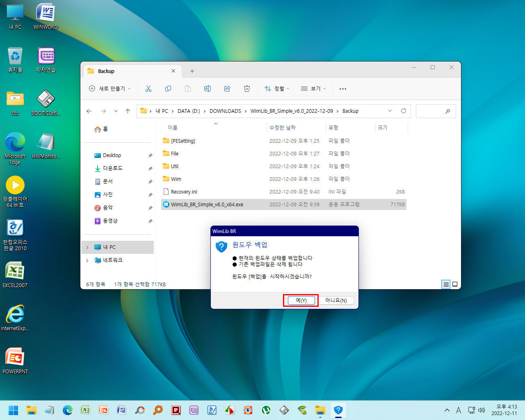Go forward with the right arrow button

[x=103, y=111]
